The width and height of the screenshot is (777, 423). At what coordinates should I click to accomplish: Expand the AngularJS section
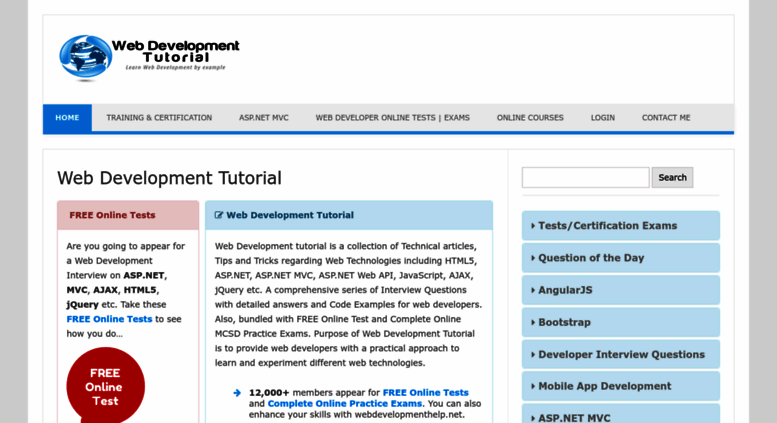click(x=620, y=290)
